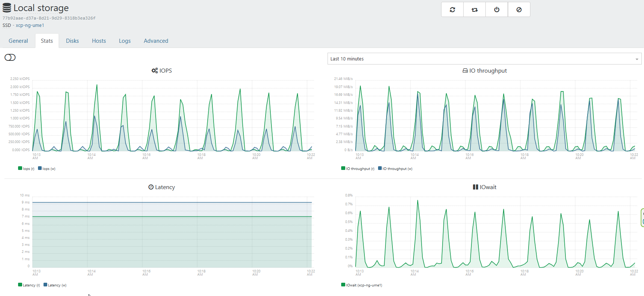Viewport: 644px width, 296px height.
Task: Toggle IO throughput (w) legend entry
Action: (x=395, y=168)
